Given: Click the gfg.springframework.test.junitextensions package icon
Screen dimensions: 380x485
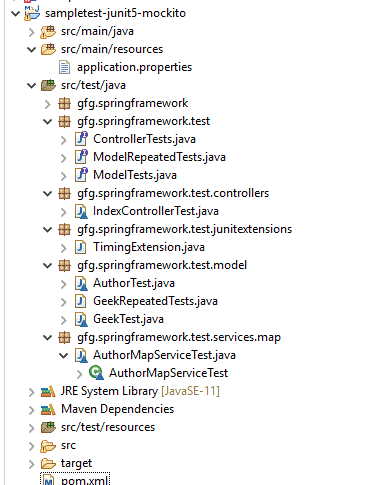Looking at the screenshot, I should tap(64, 230).
